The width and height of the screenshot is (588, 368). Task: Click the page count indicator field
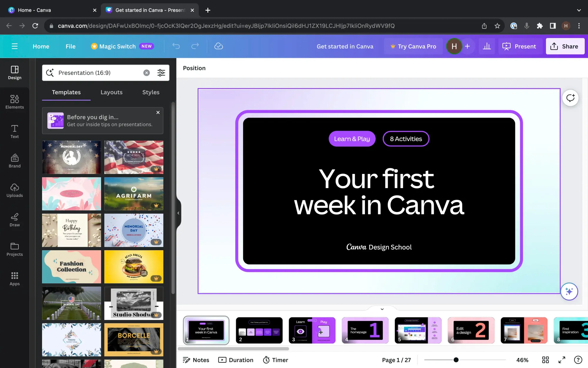pos(396,360)
